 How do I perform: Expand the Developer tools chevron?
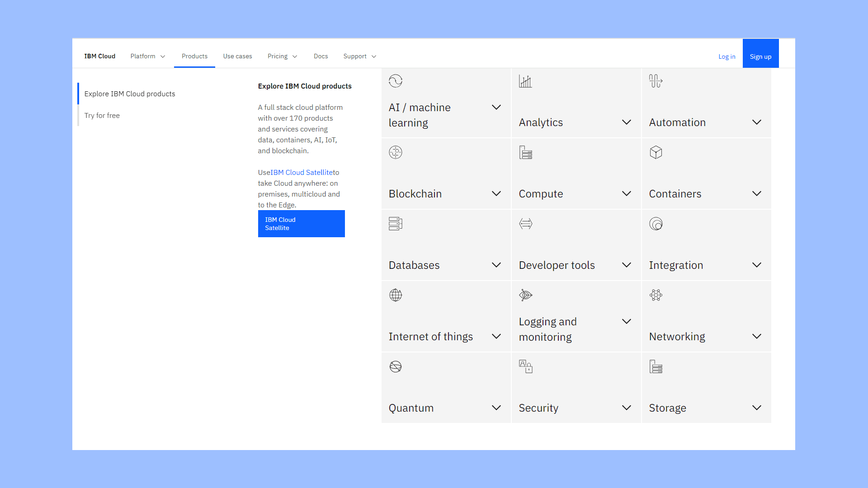[x=626, y=265]
